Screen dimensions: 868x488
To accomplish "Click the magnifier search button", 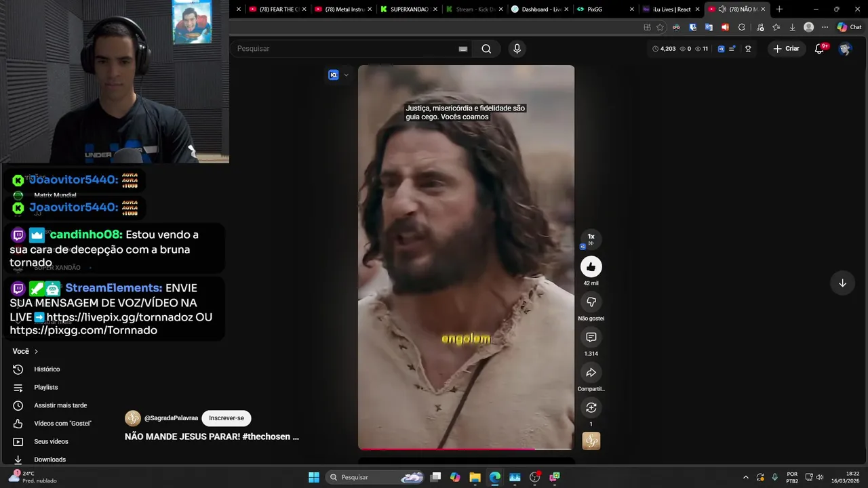I will tap(486, 49).
